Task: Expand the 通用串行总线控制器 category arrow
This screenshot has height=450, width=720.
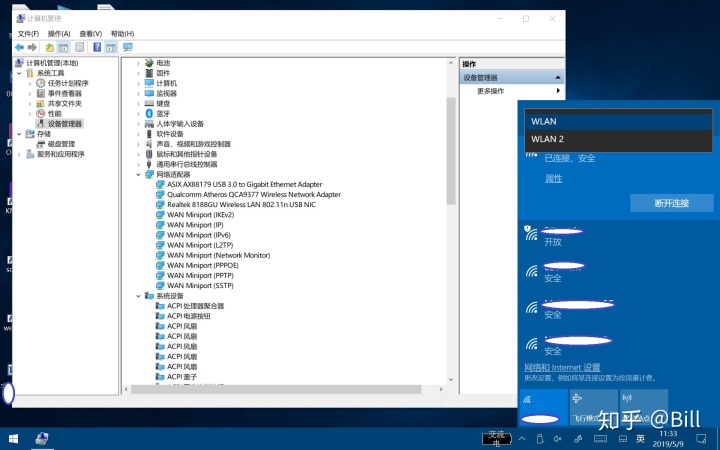Action: [138, 164]
